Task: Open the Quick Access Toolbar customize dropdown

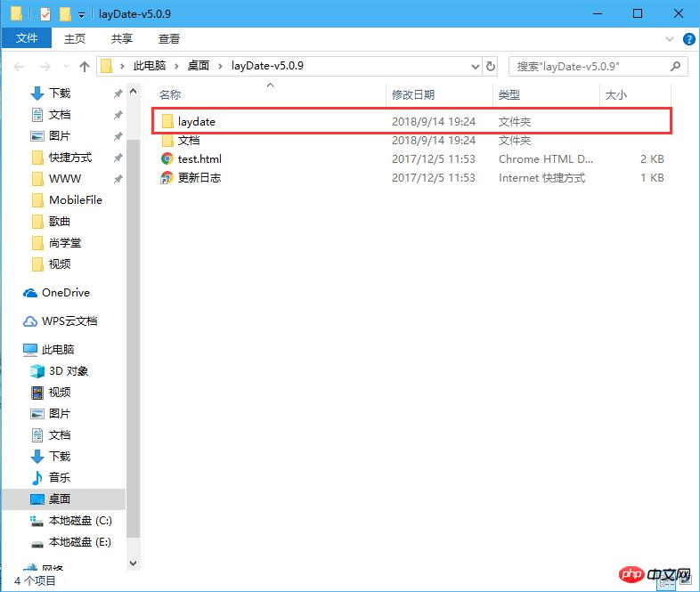Action: pos(81,15)
